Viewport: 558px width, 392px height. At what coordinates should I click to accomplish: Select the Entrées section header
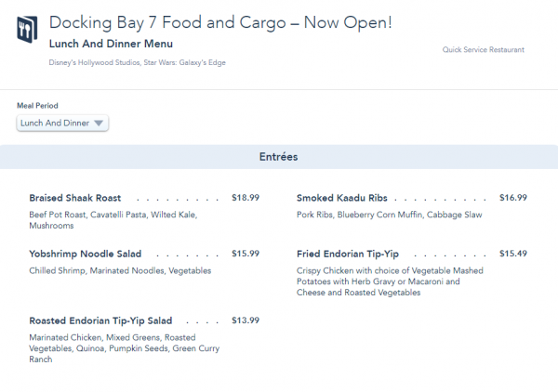pyautogui.click(x=278, y=157)
